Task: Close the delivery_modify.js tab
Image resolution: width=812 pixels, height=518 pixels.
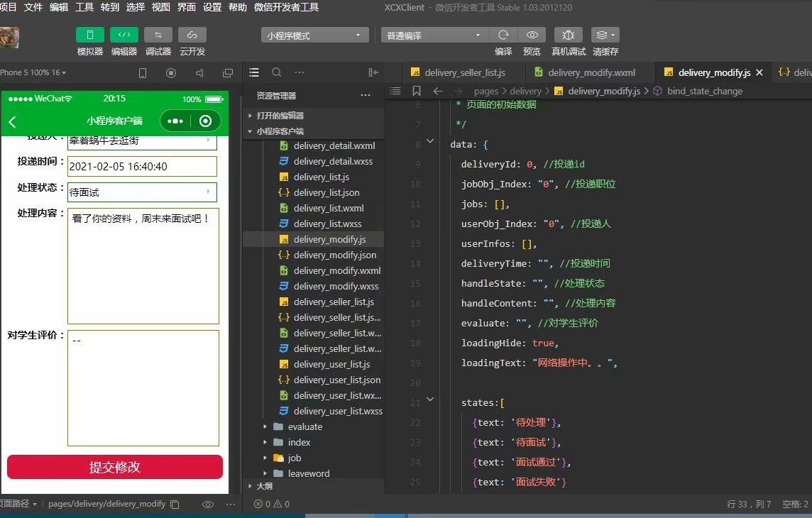Action: tap(759, 72)
